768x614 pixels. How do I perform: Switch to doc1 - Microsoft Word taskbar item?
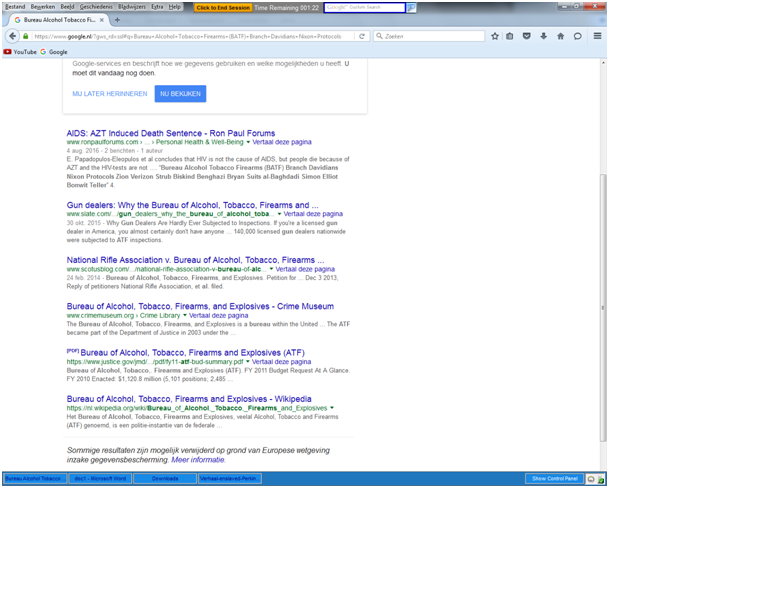tap(100, 478)
